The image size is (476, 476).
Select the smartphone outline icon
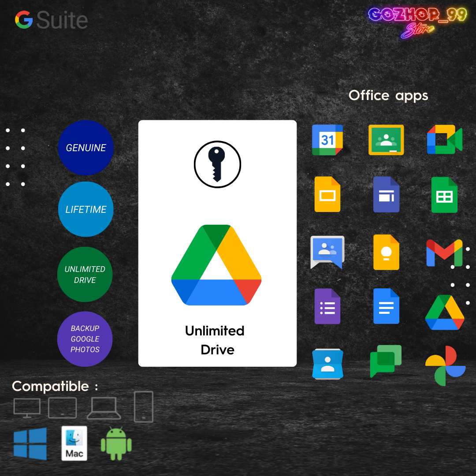[x=144, y=407]
